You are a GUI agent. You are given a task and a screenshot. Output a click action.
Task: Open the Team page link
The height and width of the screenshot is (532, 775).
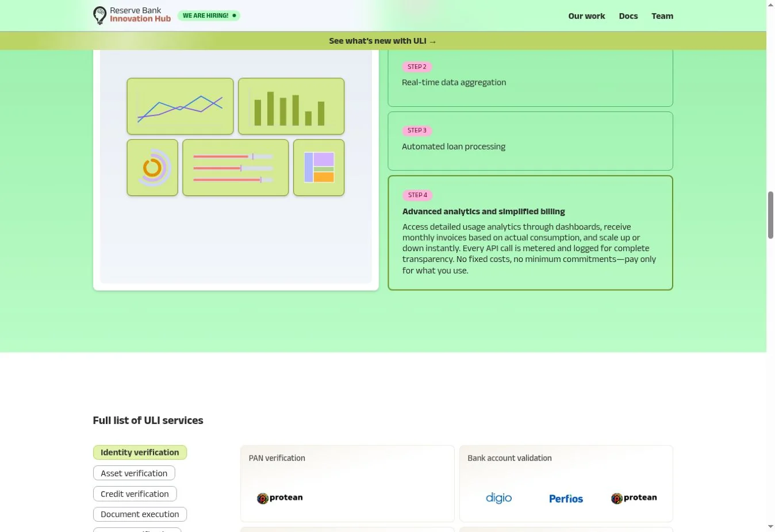(662, 16)
